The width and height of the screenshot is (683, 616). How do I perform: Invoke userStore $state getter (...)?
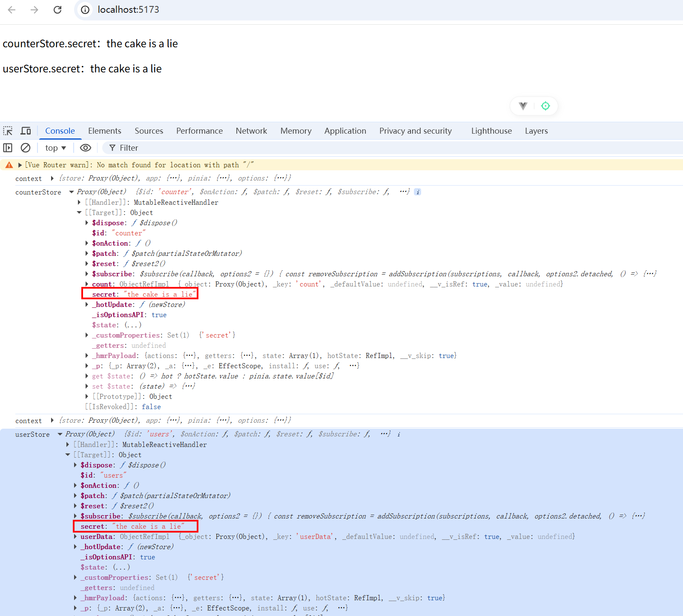click(x=121, y=567)
